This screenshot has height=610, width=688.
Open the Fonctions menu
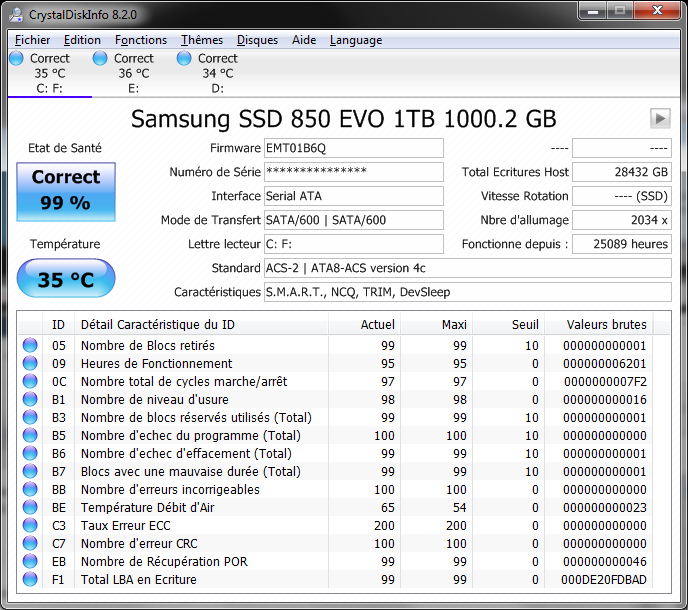tap(141, 40)
